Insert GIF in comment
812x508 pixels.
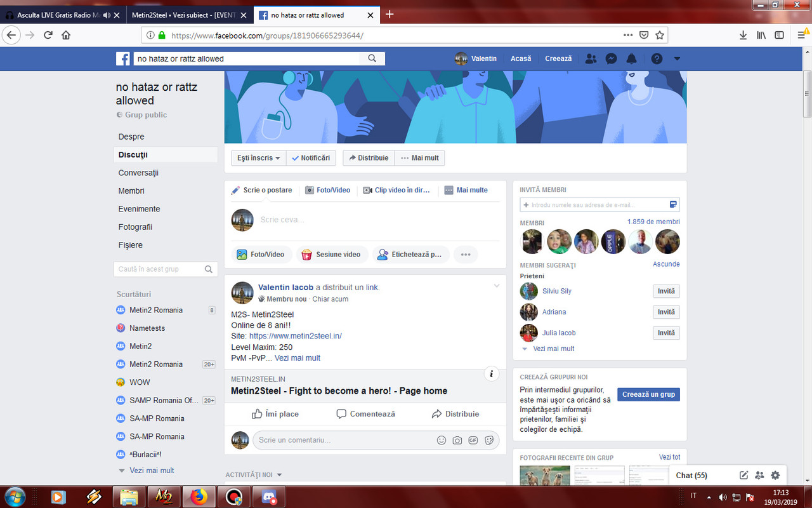click(x=473, y=440)
